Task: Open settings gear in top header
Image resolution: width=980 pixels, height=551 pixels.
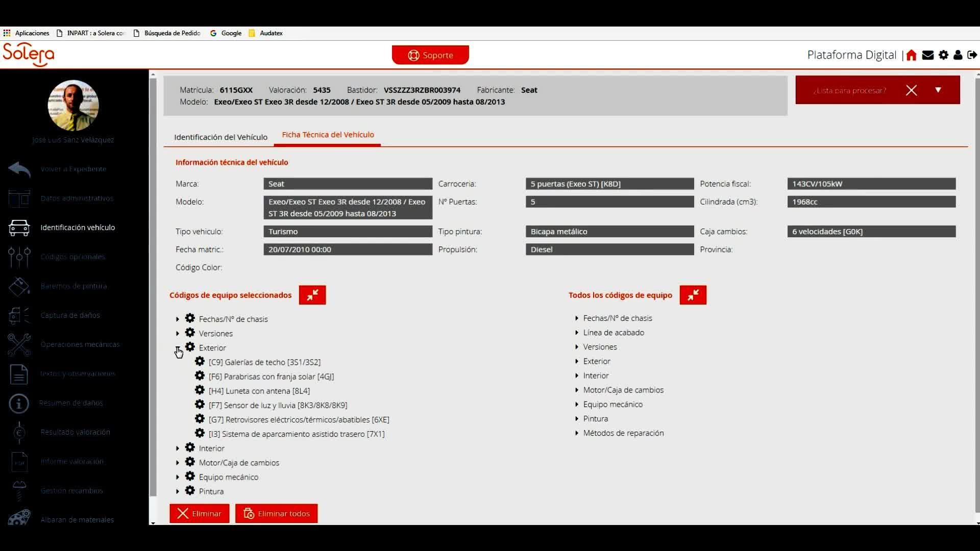Action: 943,55
